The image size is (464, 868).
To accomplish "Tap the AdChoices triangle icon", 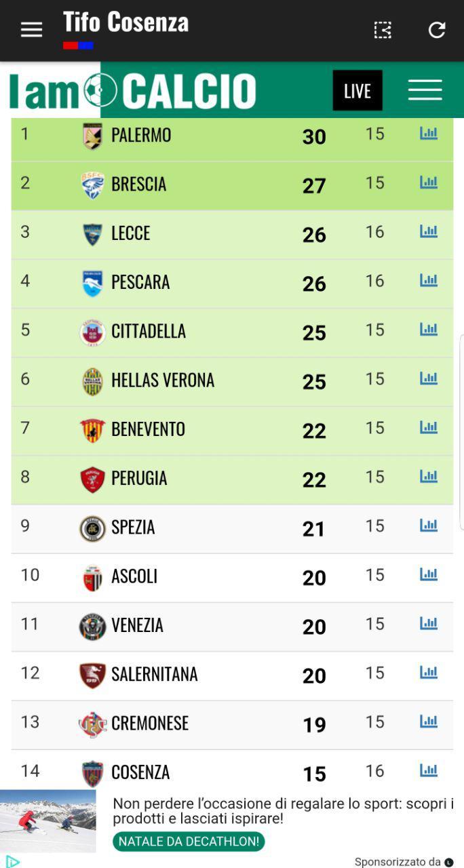I will (12, 861).
